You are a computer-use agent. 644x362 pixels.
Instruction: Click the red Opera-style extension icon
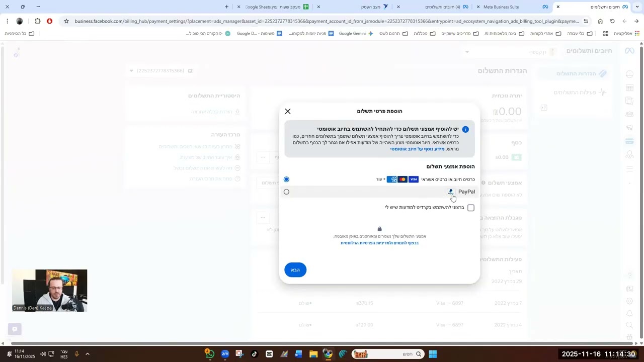click(49, 21)
